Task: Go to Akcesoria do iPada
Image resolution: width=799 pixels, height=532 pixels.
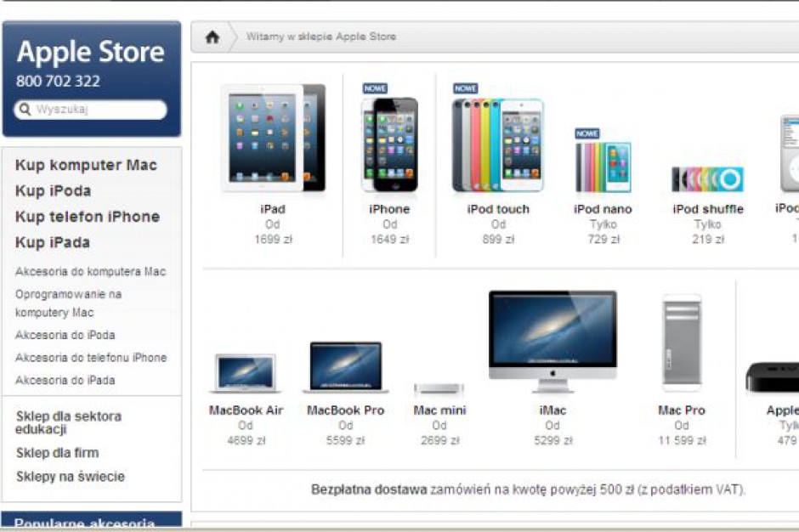Action: click(x=65, y=380)
